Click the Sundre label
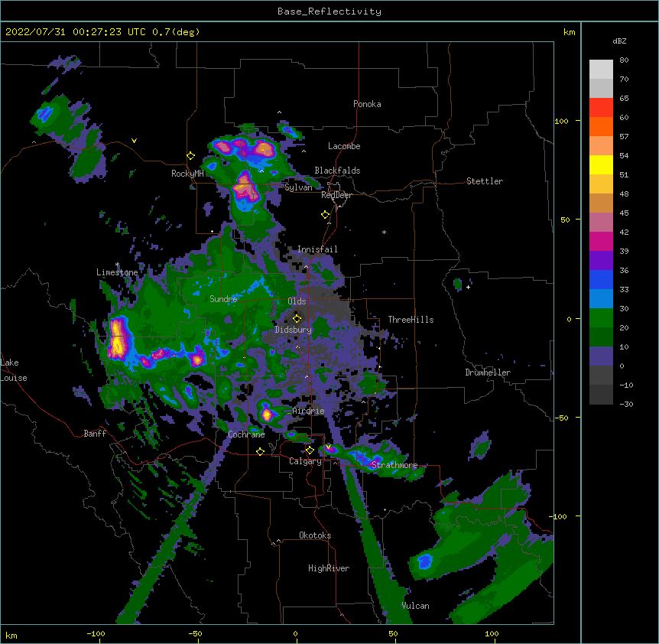The height and width of the screenshot is (644, 659). (223, 299)
